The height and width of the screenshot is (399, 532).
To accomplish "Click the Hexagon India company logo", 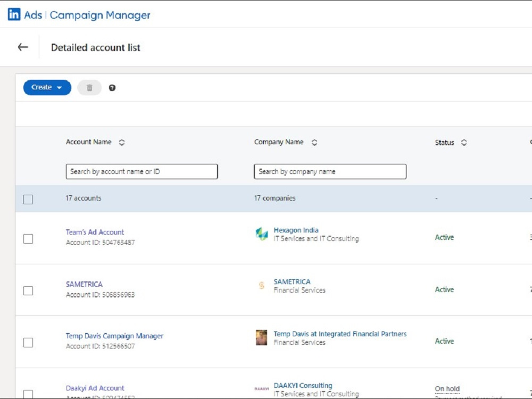I will 262,234.
